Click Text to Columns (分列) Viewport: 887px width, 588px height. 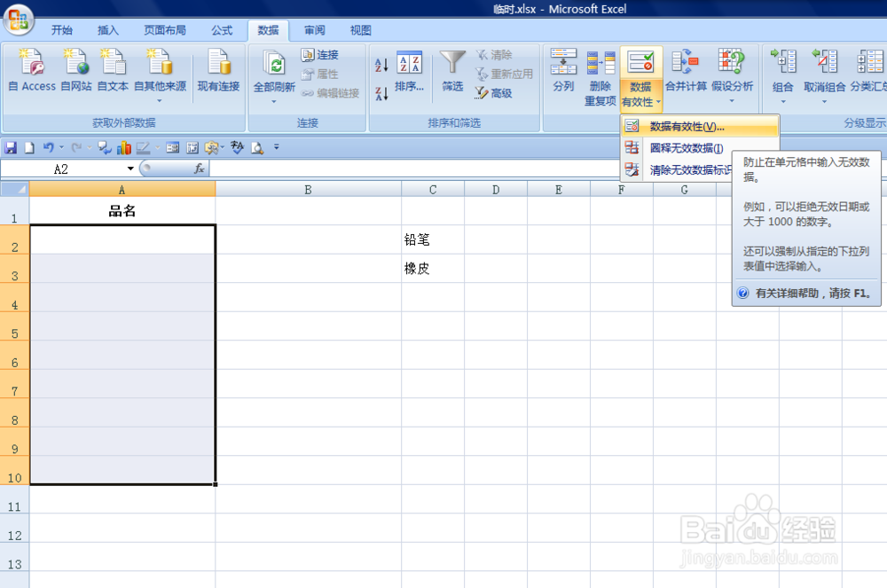tap(563, 71)
